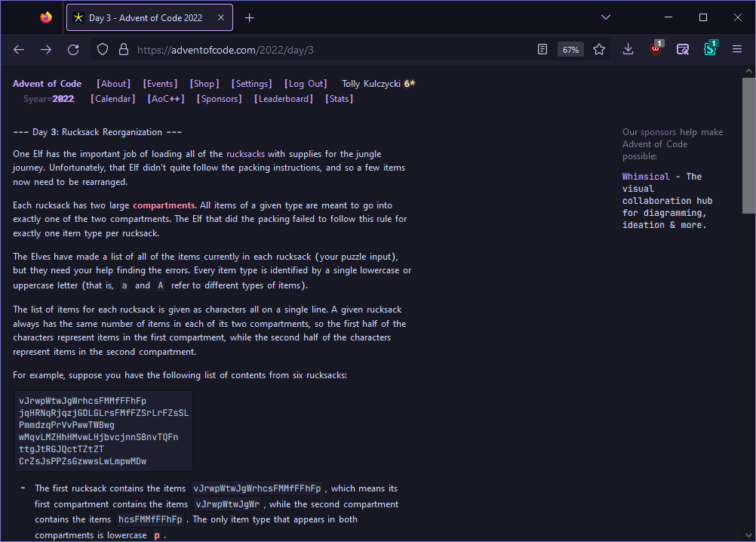
Task: Reset zoom via the 67% indicator
Action: point(570,48)
